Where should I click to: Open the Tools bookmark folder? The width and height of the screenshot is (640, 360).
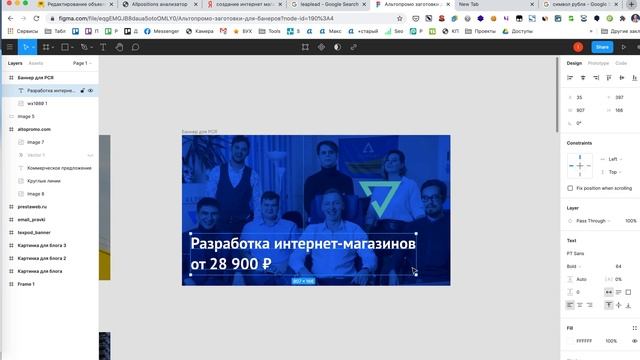tap(270, 31)
